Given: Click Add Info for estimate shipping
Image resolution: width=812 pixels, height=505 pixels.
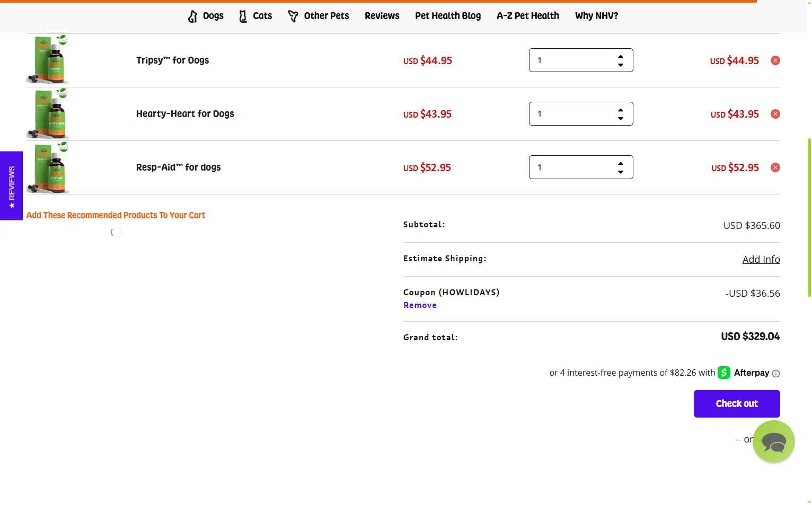Looking at the screenshot, I should pos(761,259).
